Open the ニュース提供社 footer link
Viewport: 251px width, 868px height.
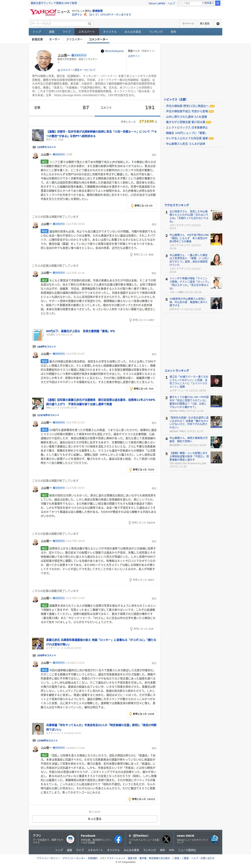187,850
